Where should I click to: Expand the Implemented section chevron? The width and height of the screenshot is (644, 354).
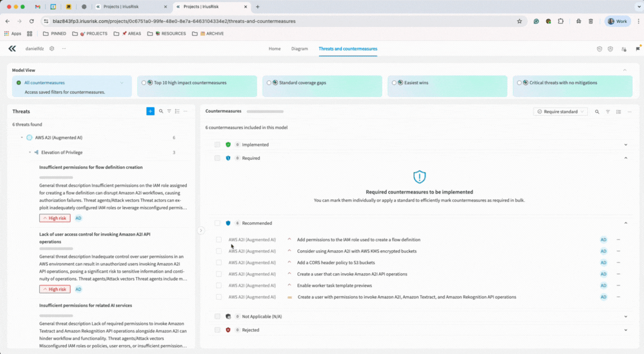(626, 145)
